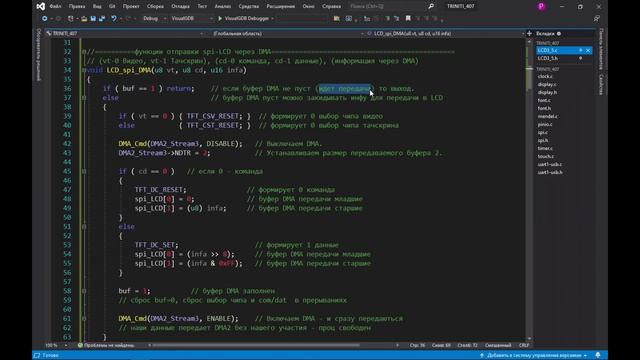Open the Справка menu

pyautogui.click(x=331, y=7)
